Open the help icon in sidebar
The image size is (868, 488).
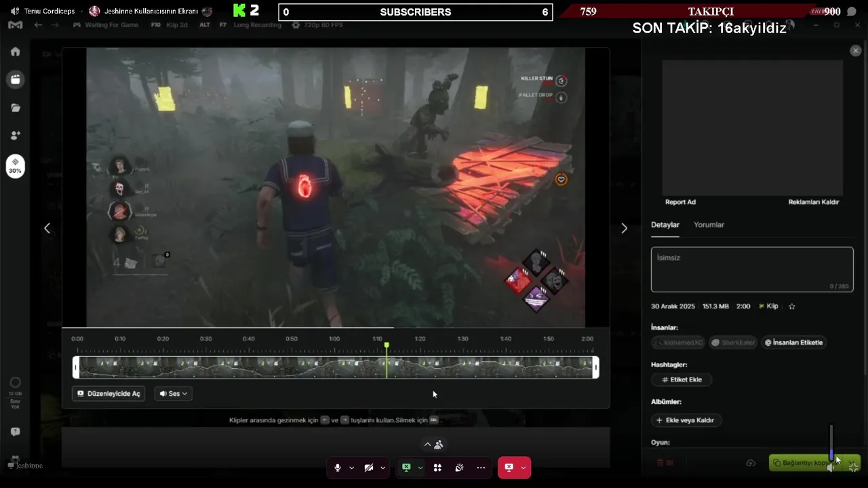pyautogui.click(x=15, y=432)
